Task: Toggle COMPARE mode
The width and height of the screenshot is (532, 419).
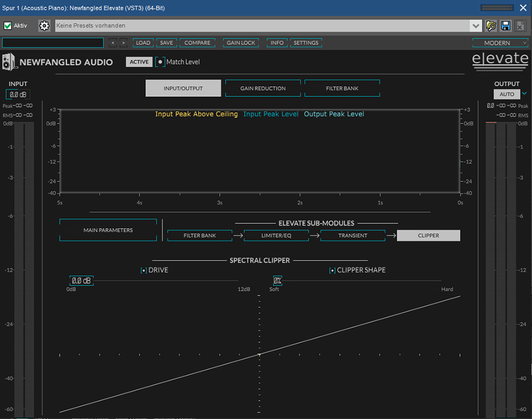Action: 197,43
